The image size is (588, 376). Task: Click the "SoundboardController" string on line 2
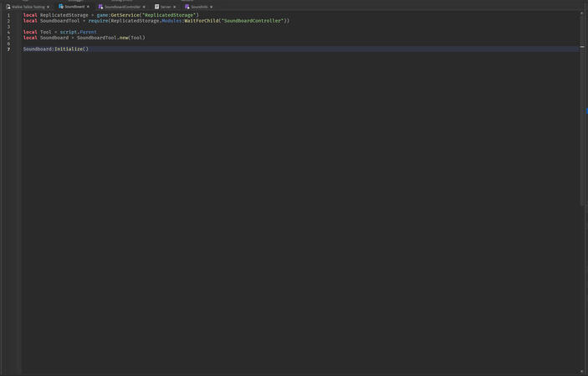(253, 21)
